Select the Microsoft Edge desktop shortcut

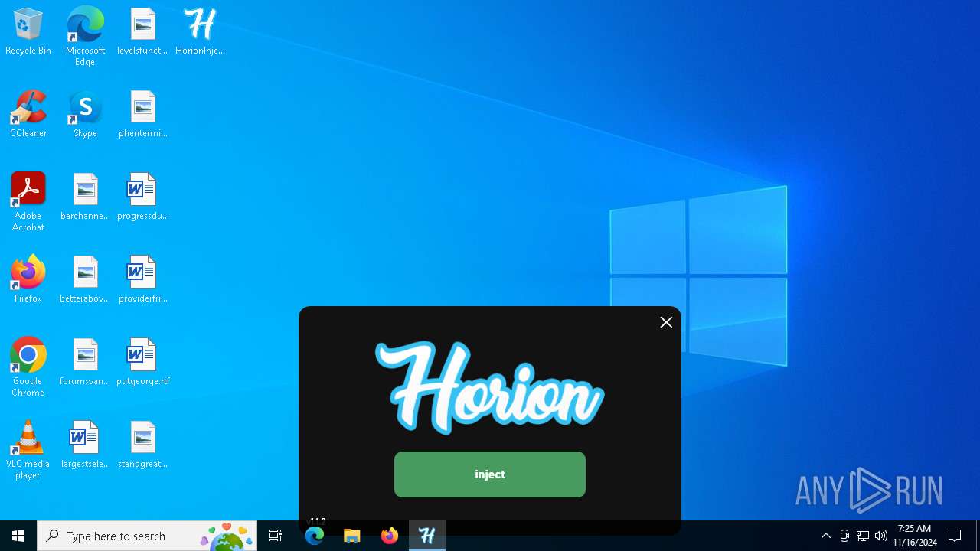point(85,37)
